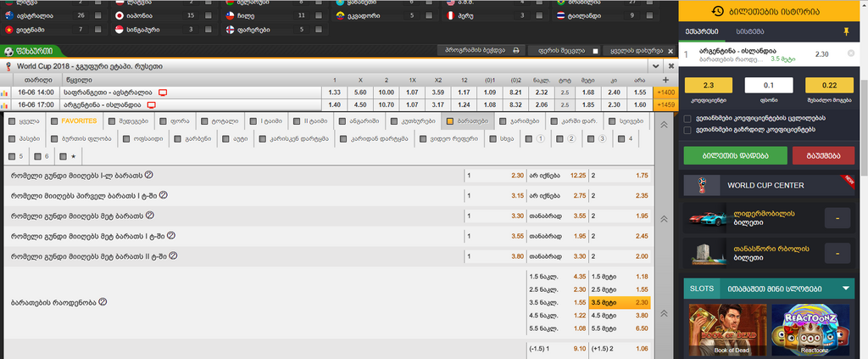Select the ვიდეო რეფერი filter tab
Viewport: 868px width, 359px height.
(448, 139)
